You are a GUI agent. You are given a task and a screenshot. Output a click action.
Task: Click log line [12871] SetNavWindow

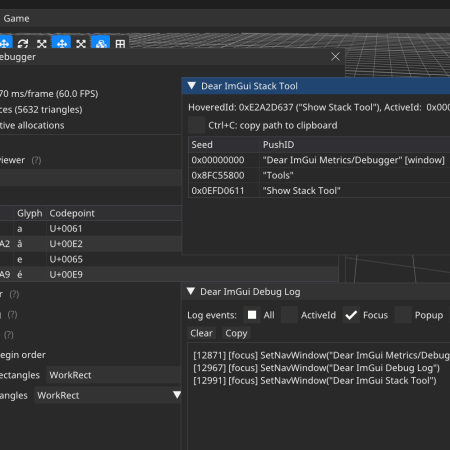pyautogui.click(x=321, y=355)
